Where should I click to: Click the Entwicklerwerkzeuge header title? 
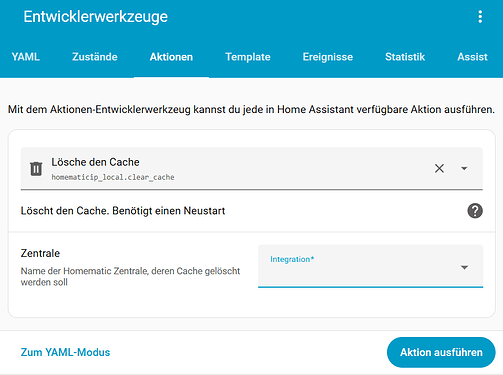(96, 17)
